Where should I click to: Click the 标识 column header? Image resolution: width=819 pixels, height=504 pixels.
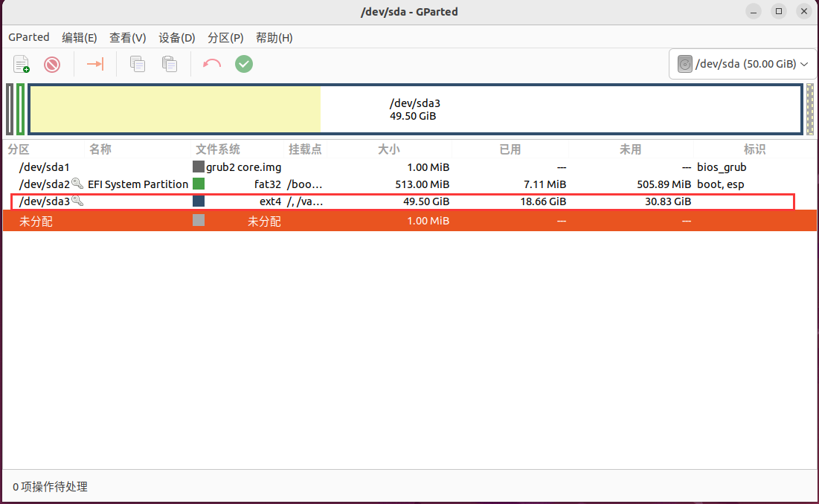click(755, 149)
